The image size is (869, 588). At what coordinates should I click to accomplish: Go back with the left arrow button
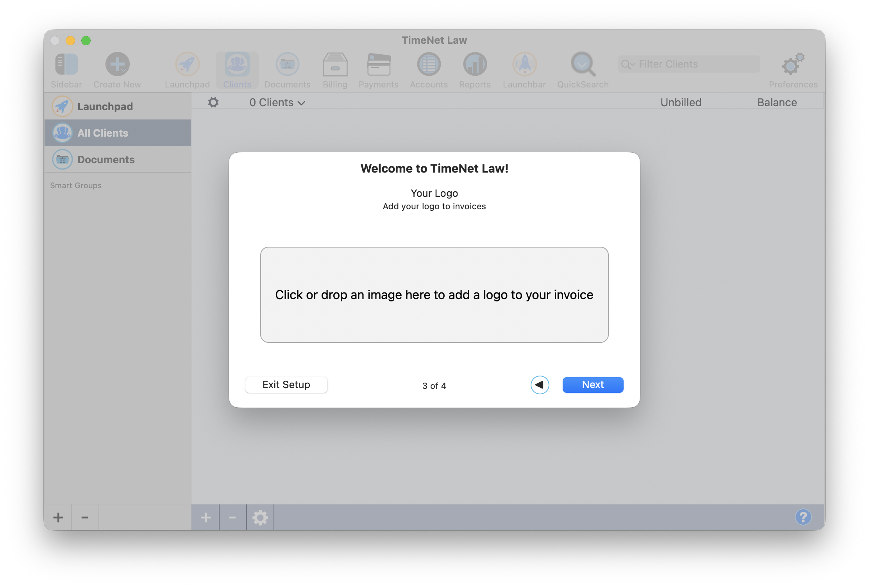click(x=540, y=385)
